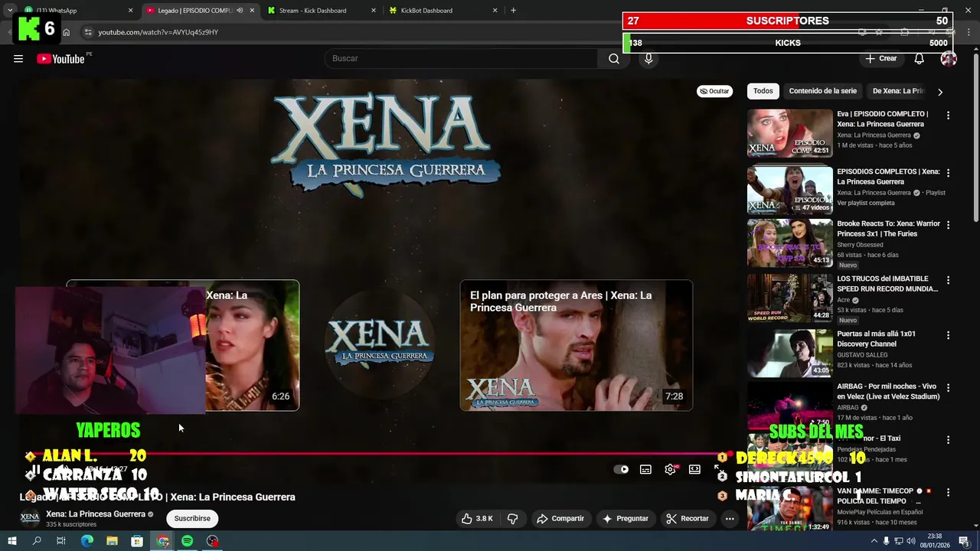Open options for Eva episode video

948,116
